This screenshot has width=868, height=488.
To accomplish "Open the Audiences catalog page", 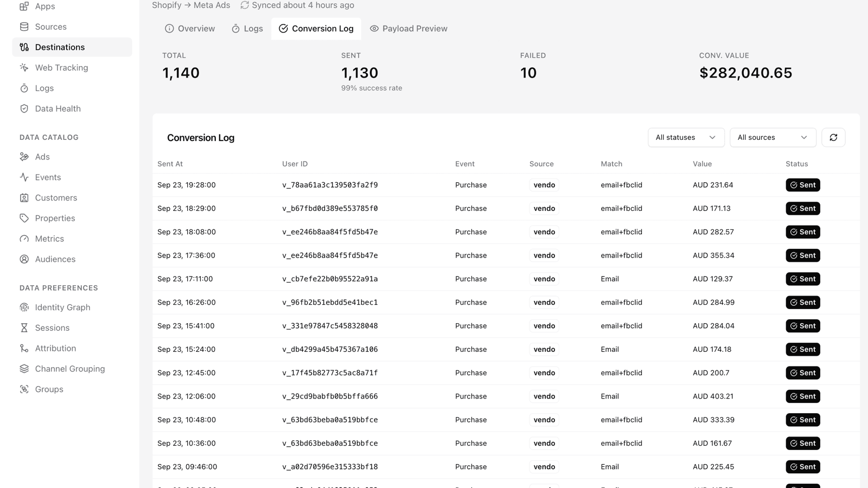I will point(72,259).
